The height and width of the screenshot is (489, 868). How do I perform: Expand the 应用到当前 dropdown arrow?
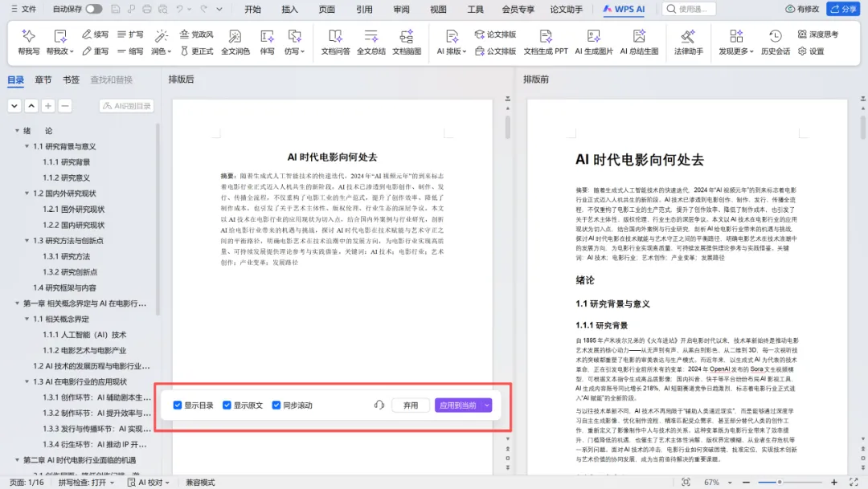click(486, 405)
